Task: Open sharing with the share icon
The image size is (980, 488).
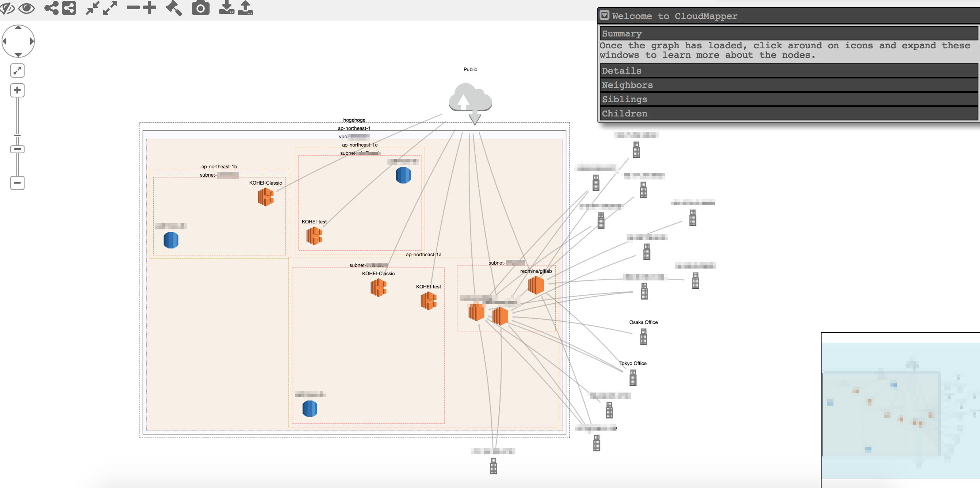Action: [x=51, y=8]
